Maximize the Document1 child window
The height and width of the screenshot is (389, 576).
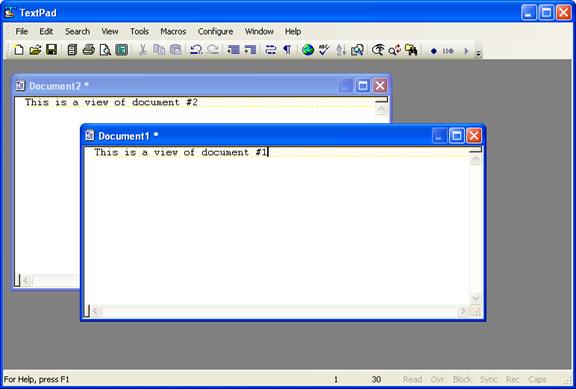coord(457,136)
